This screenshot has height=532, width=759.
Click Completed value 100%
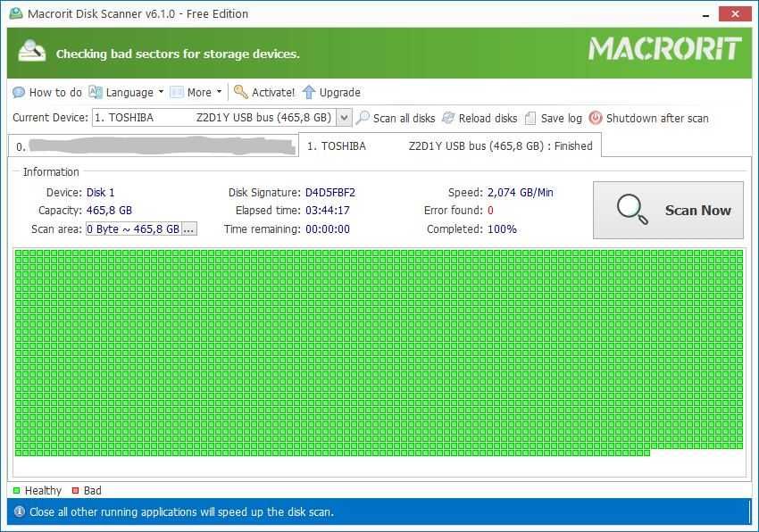[x=502, y=229]
